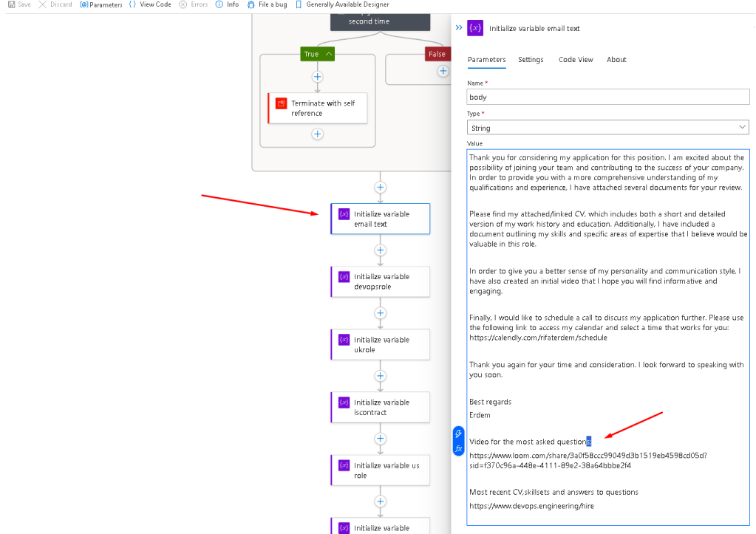Select the False branch label
756x534 pixels.
point(437,54)
